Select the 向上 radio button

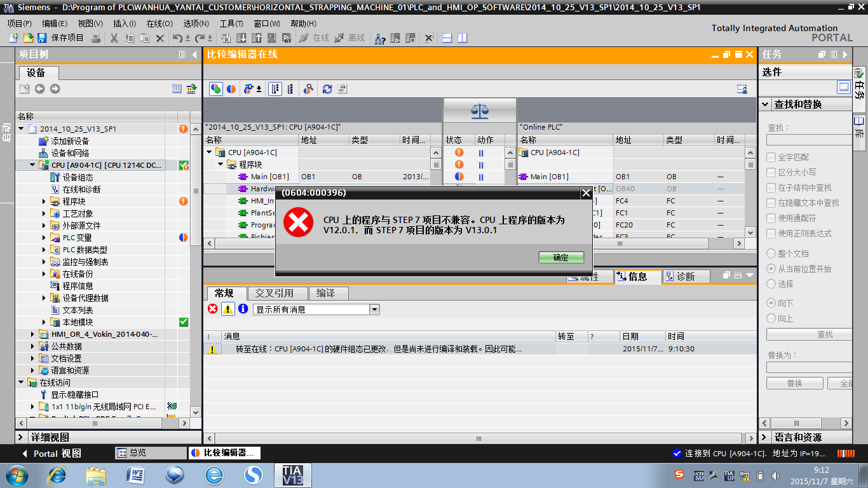771,318
